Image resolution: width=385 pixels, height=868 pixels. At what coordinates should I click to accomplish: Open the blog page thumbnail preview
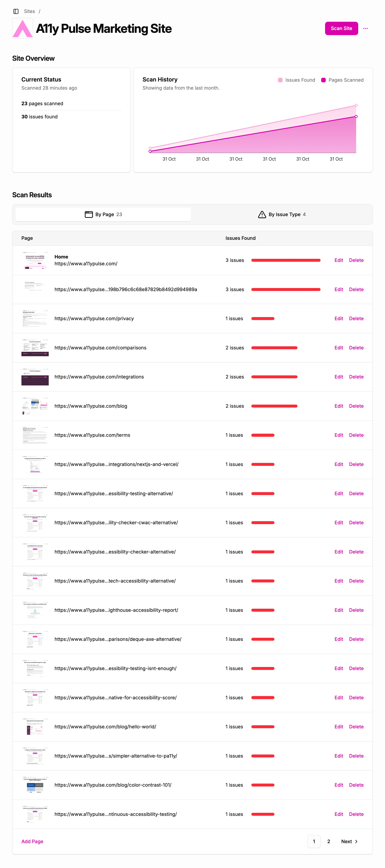(x=35, y=406)
